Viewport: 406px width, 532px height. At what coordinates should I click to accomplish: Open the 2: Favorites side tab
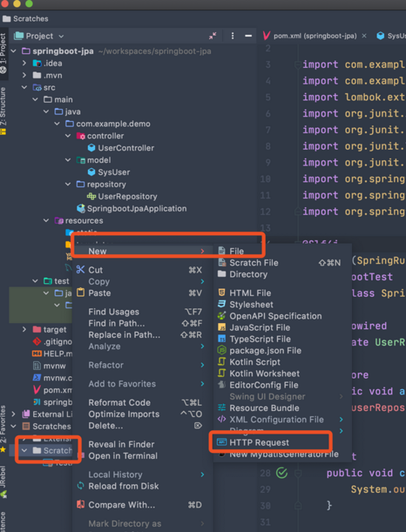[4, 429]
